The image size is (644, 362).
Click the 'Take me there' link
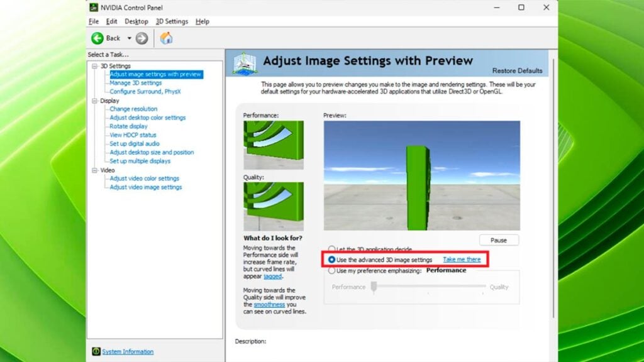[x=462, y=260]
